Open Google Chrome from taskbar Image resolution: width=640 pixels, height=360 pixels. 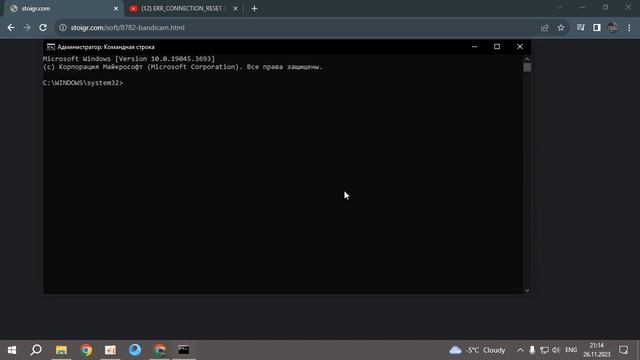86,350
